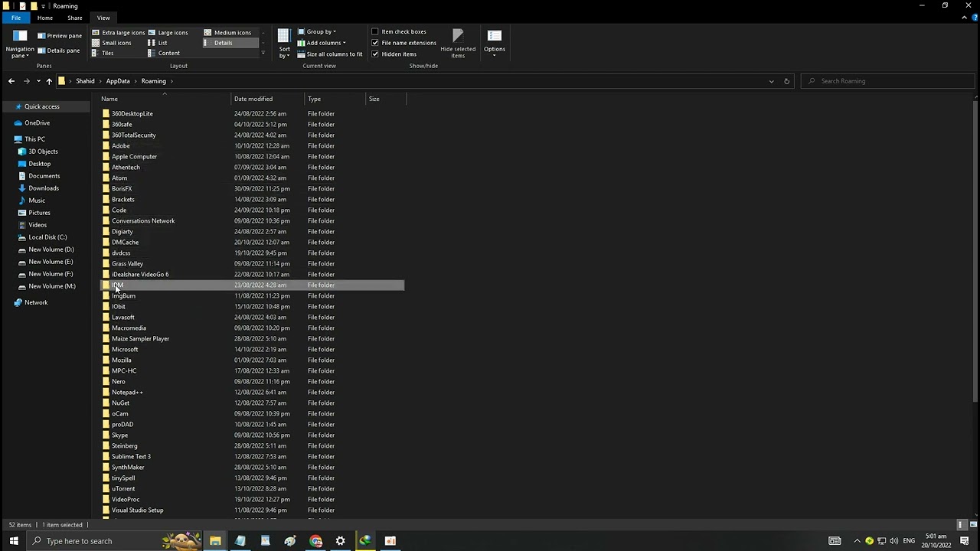Open the Help question mark icon

(x=974, y=18)
